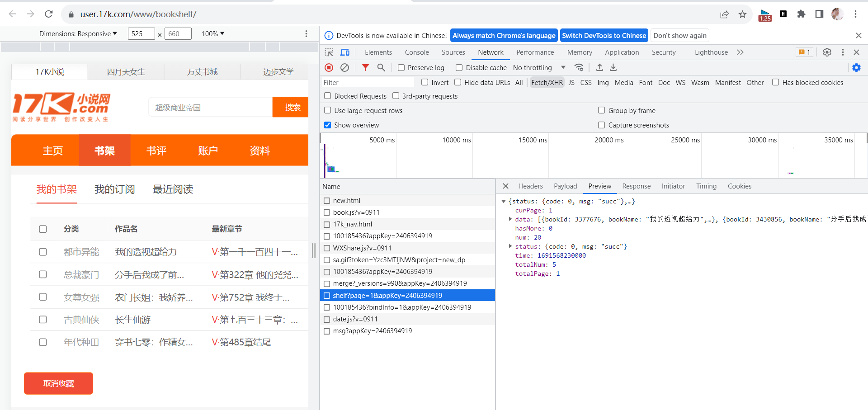
Task: Open the Chrome extensions puzzle icon
Action: (801, 14)
